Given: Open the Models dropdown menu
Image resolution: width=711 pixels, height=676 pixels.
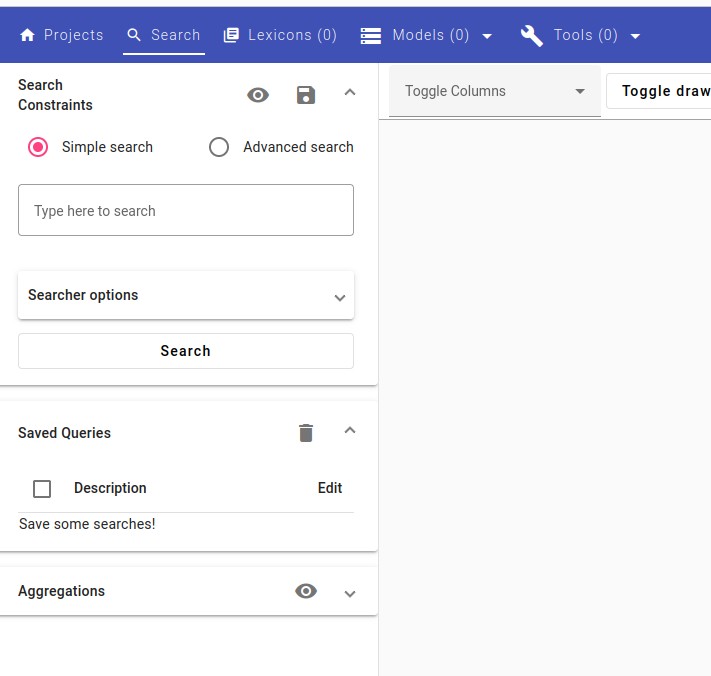Looking at the screenshot, I should [487, 37].
